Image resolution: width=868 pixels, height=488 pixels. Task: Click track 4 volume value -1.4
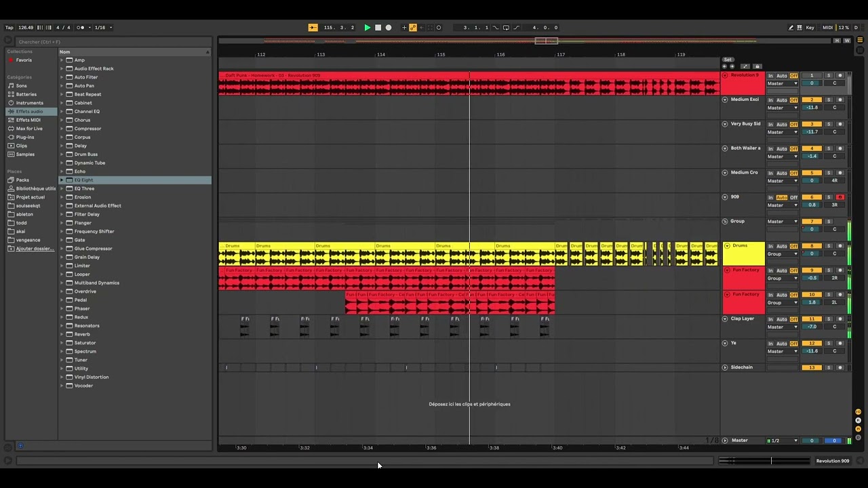(x=812, y=157)
